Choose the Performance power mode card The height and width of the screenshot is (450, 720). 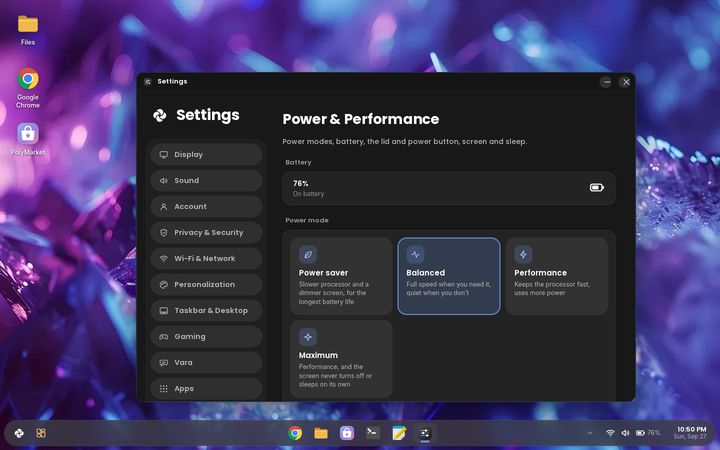point(557,276)
